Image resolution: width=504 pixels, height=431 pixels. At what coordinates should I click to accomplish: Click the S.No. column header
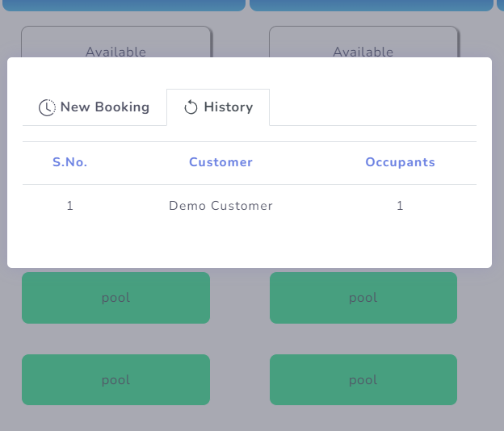tap(70, 162)
